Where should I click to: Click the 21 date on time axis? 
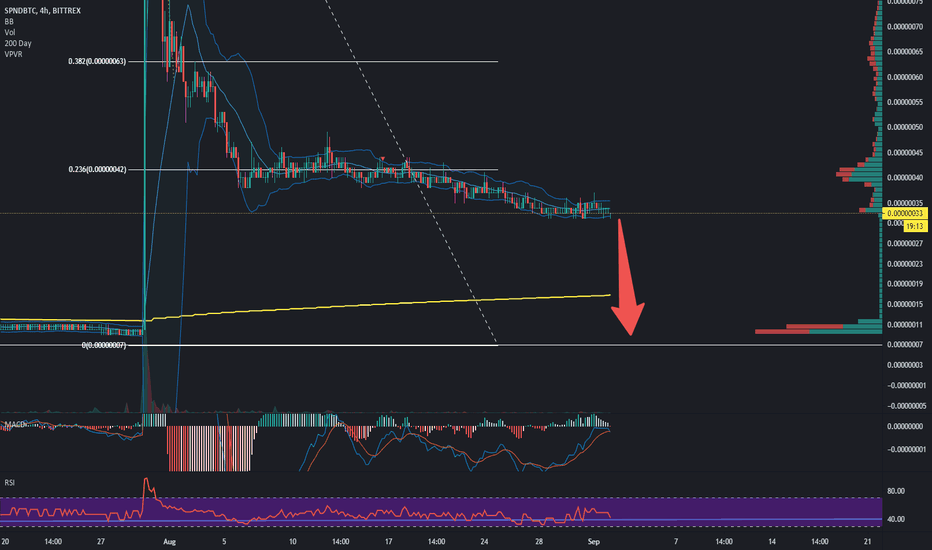click(x=868, y=542)
